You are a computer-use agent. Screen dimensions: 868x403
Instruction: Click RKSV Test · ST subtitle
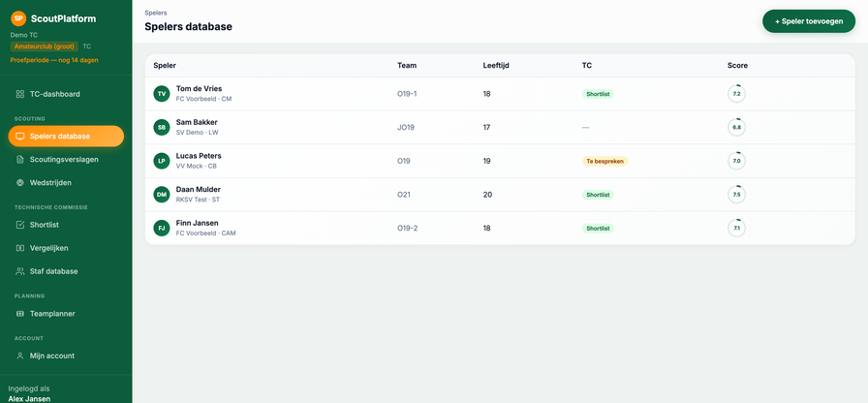click(200, 200)
